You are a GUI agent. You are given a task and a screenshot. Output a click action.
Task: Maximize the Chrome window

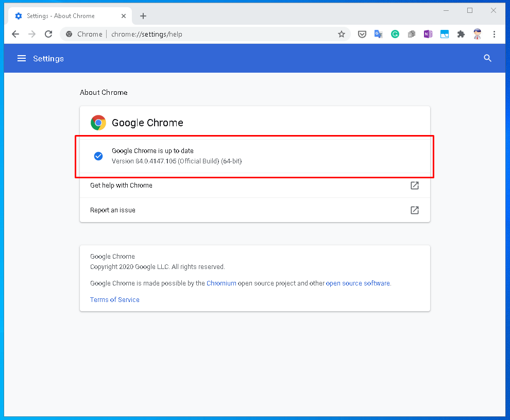[x=470, y=10]
